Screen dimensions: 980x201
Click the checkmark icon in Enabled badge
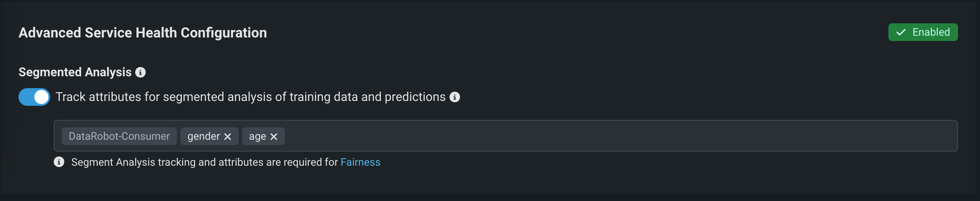[901, 32]
